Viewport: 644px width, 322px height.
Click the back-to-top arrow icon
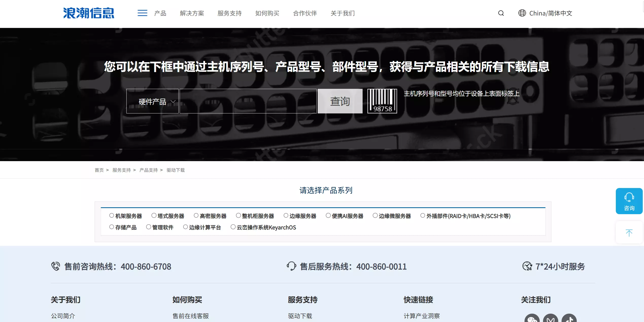tap(629, 233)
